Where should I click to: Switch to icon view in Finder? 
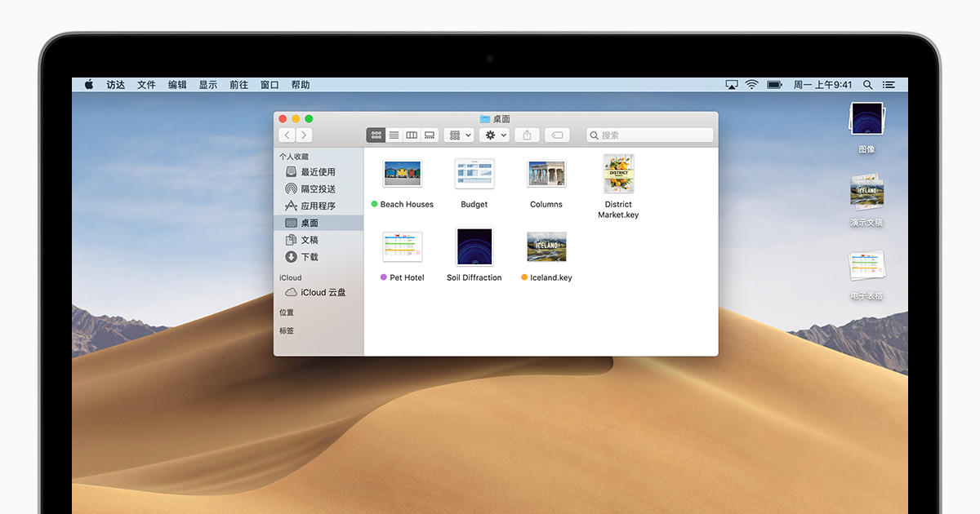pos(376,135)
